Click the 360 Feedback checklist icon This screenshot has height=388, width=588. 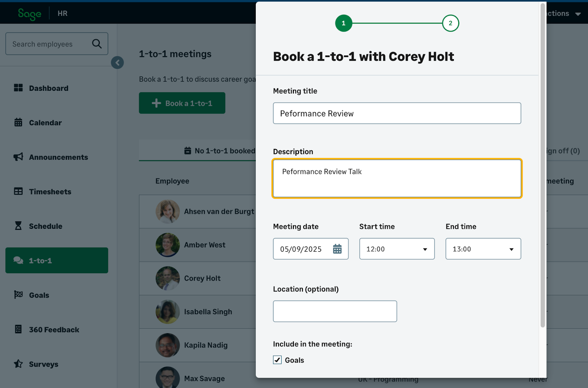click(x=18, y=329)
